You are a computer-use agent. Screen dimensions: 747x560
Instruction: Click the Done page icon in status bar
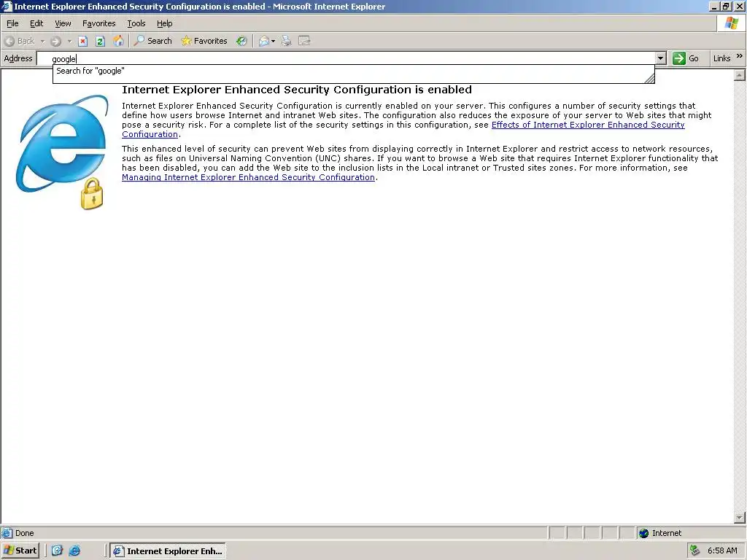click(x=7, y=533)
